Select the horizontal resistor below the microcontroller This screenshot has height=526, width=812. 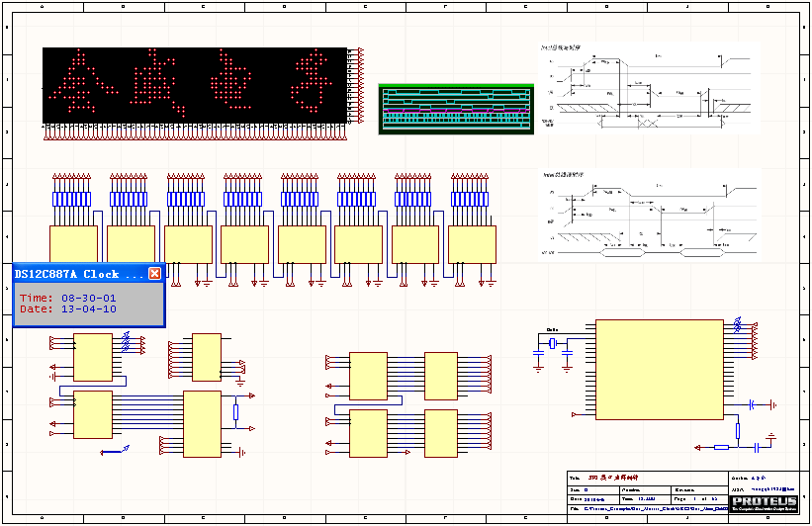(x=721, y=447)
